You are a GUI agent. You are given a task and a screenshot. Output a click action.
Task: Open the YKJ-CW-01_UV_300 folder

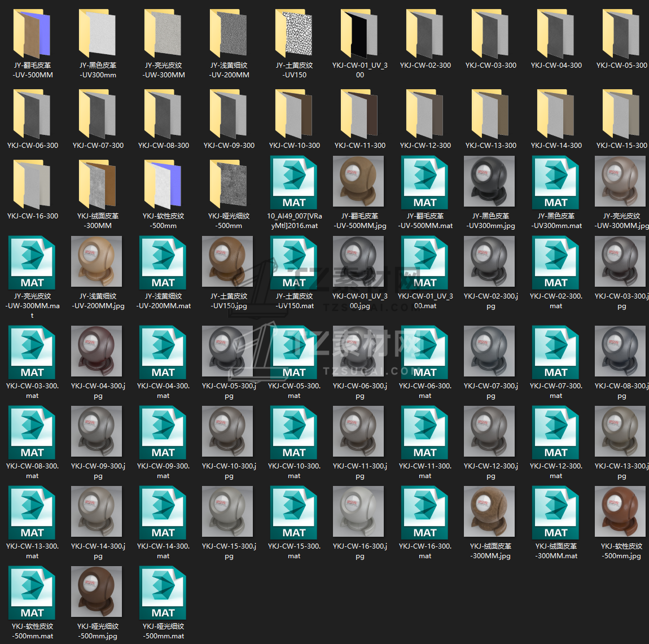coord(359,34)
